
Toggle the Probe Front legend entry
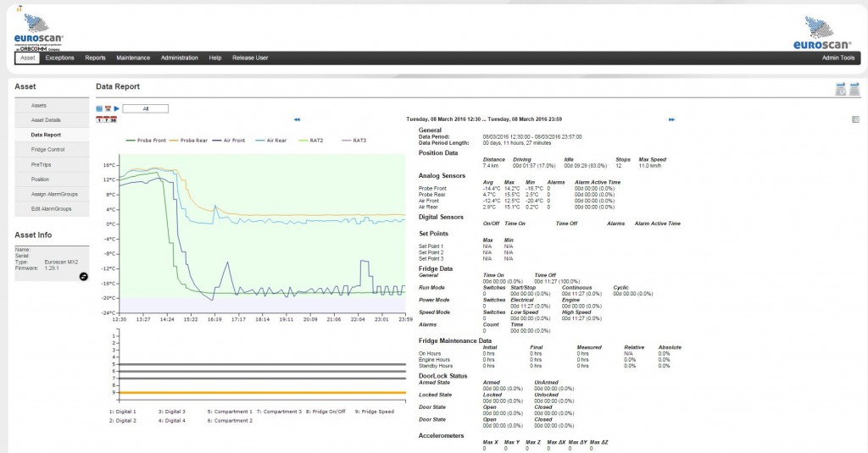(146, 141)
